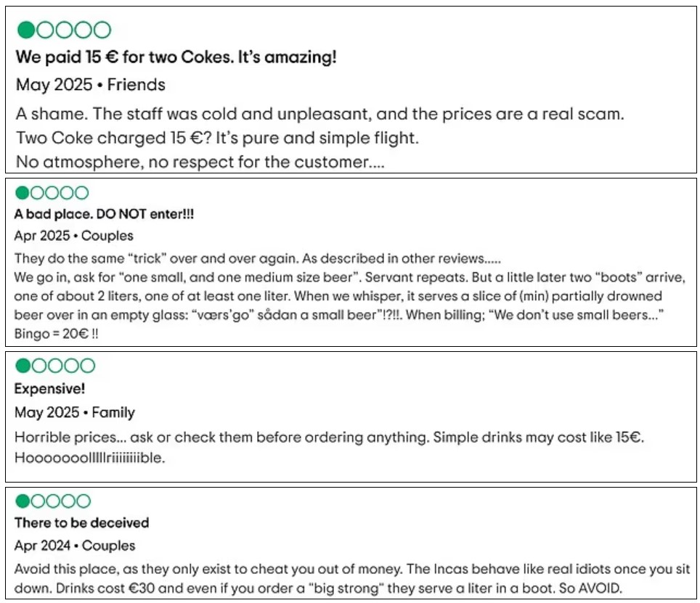Click the "Avoid this place" review body text

tap(352, 578)
